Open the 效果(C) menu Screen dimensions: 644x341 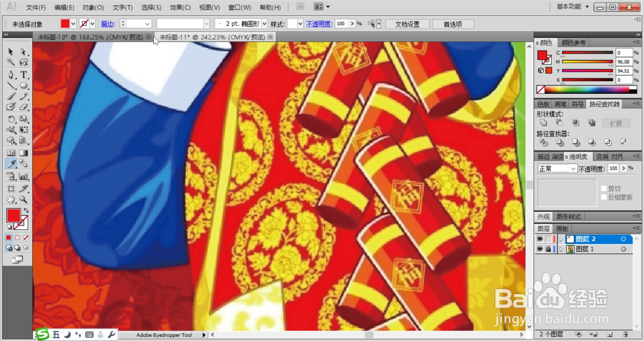(x=180, y=7)
